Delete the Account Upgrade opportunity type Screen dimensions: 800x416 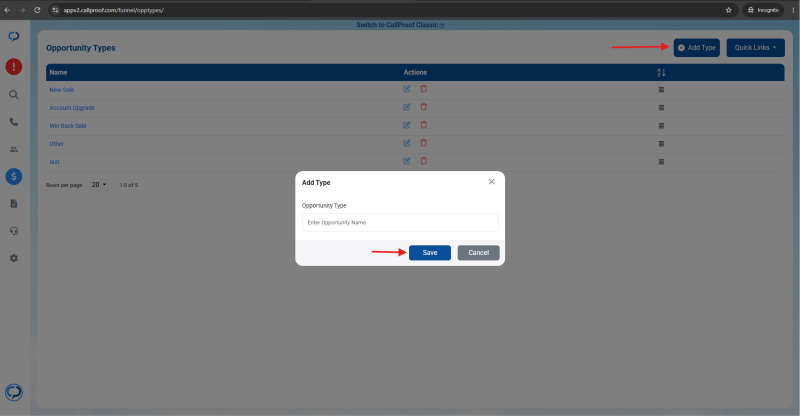click(423, 107)
